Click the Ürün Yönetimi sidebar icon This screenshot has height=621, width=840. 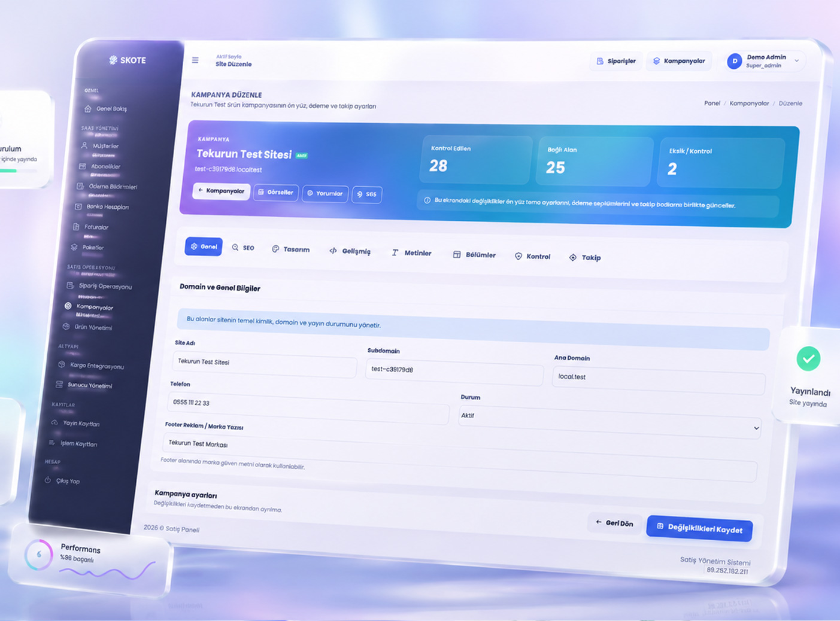(66, 327)
